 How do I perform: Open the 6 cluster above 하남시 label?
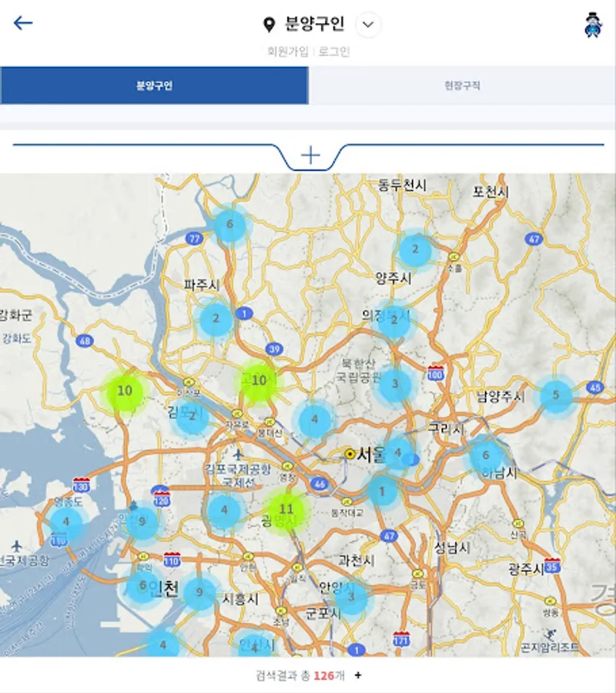click(x=486, y=456)
